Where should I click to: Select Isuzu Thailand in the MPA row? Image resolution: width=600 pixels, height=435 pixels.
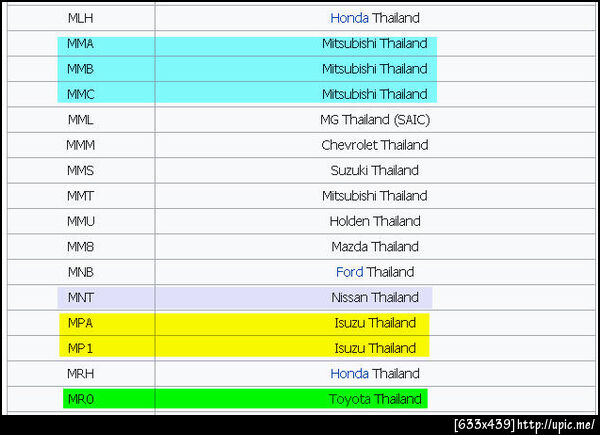[375, 323]
